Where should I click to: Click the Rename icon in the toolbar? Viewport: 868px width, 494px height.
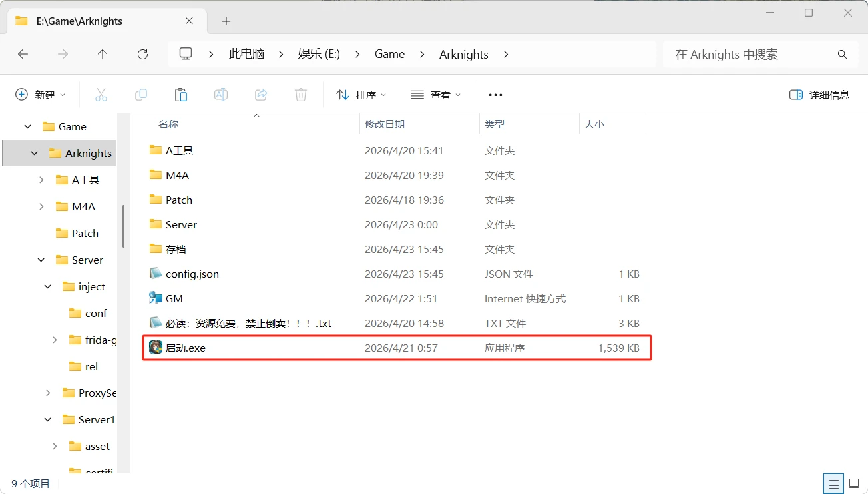[x=220, y=94]
